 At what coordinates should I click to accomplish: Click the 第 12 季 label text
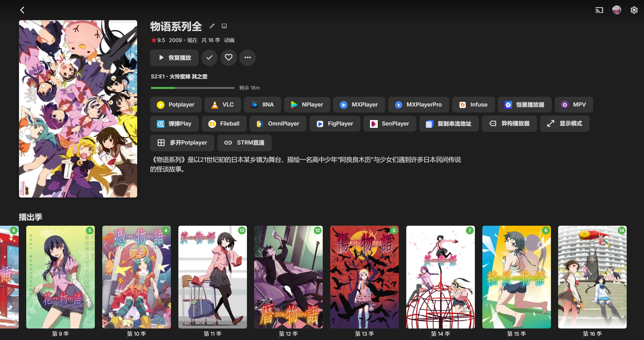point(288,334)
